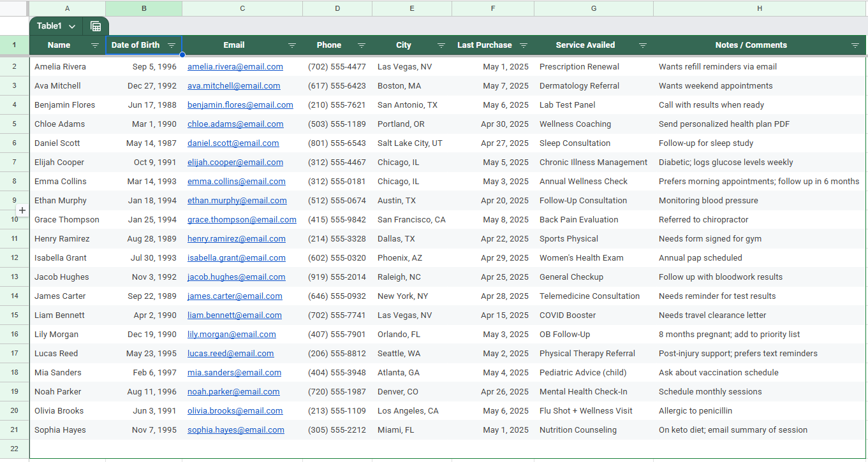Click the Benjamin Flores name cell

pyautogui.click(x=68, y=105)
